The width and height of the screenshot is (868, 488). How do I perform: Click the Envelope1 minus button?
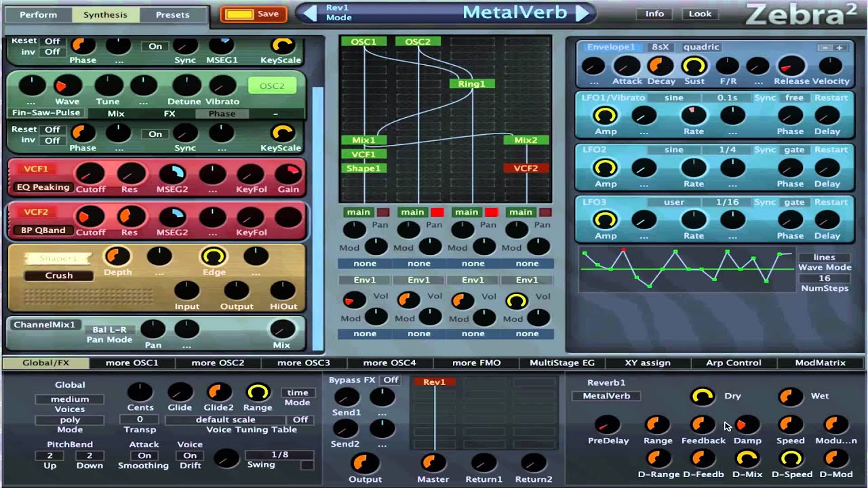click(824, 48)
